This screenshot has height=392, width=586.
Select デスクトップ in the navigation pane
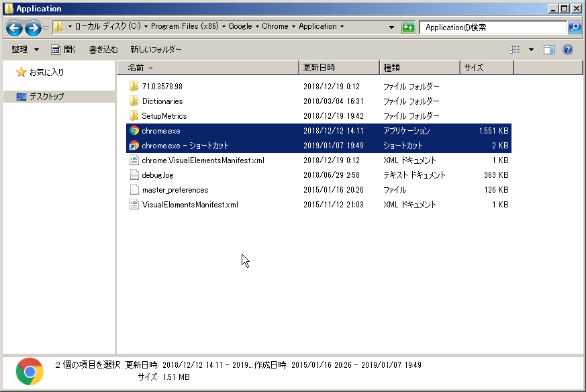click(47, 97)
